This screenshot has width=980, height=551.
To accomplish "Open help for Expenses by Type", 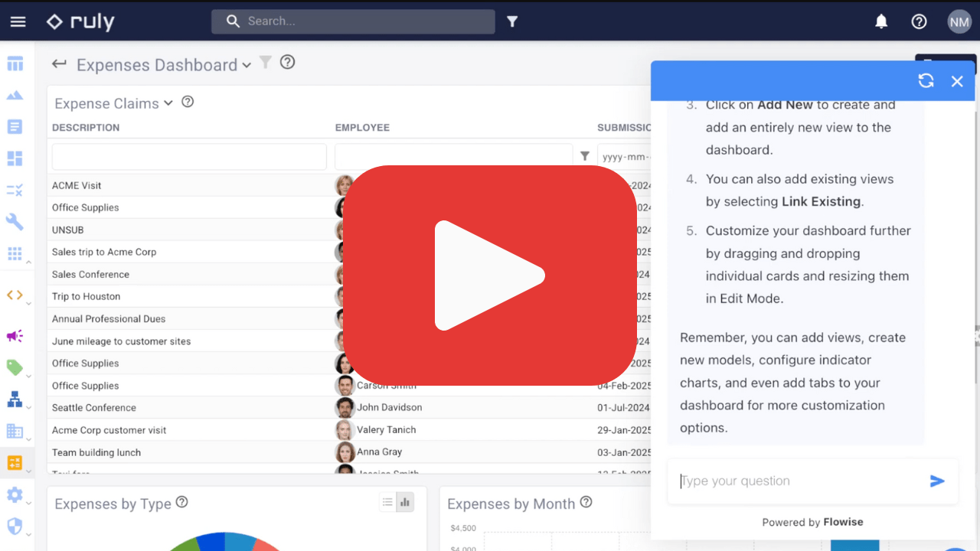I will pyautogui.click(x=181, y=502).
